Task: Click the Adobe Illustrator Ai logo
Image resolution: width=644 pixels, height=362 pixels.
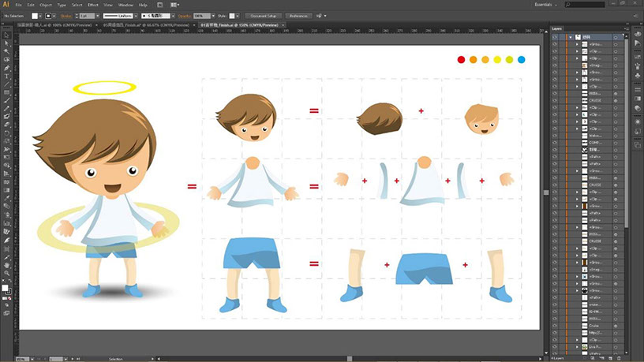Action: pos(6,5)
